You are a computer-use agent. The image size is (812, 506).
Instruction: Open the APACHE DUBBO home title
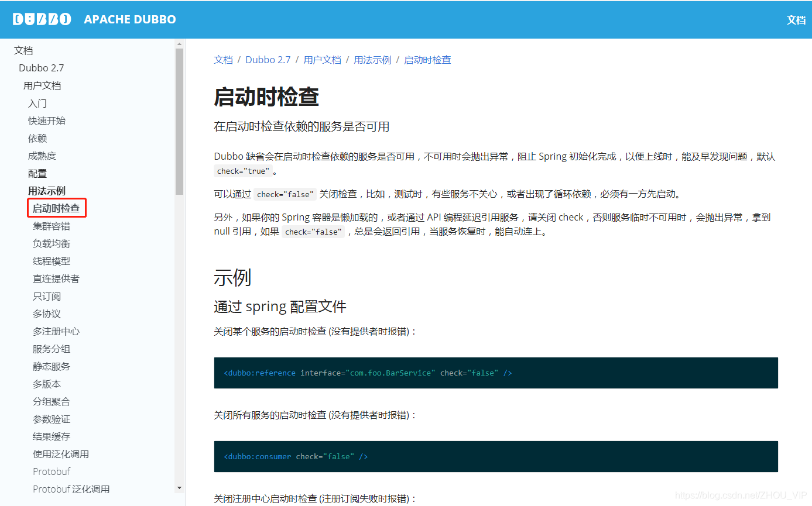click(130, 19)
